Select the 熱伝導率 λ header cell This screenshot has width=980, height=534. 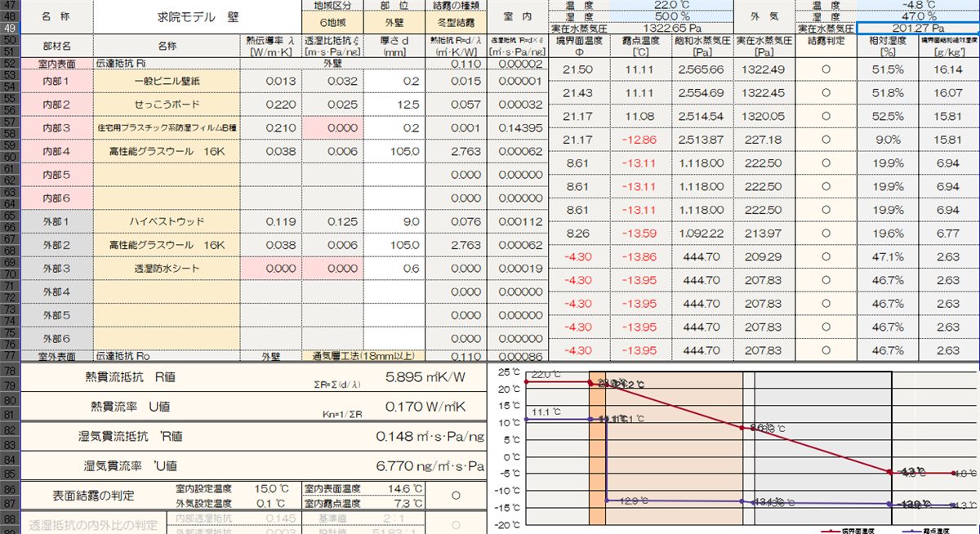(x=270, y=46)
